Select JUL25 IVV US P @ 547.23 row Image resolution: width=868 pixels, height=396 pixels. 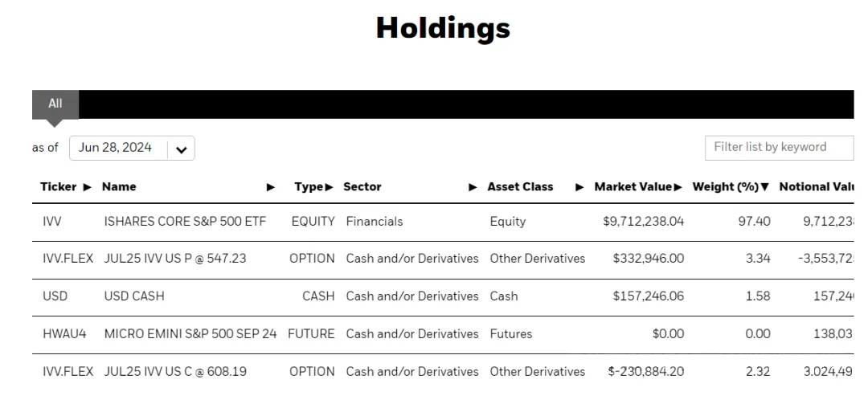[x=443, y=259]
